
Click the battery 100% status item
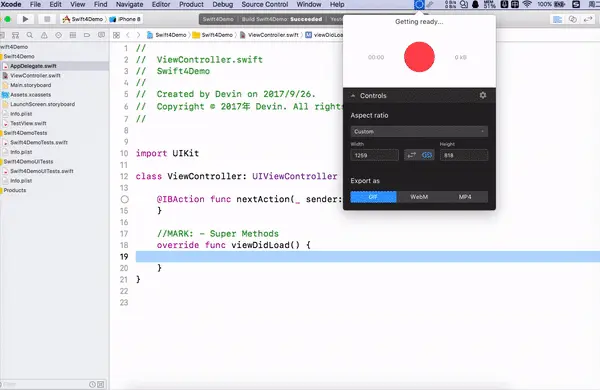tap(551, 5)
